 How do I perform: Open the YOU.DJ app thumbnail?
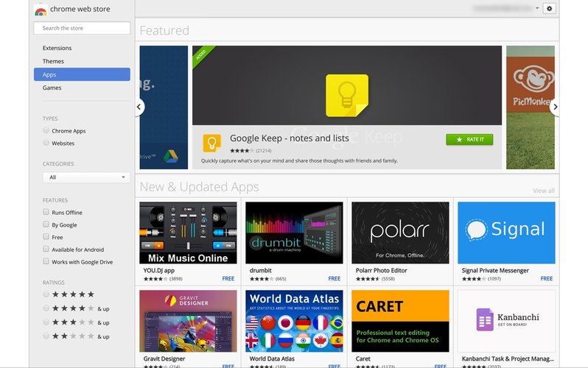tap(188, 233)
